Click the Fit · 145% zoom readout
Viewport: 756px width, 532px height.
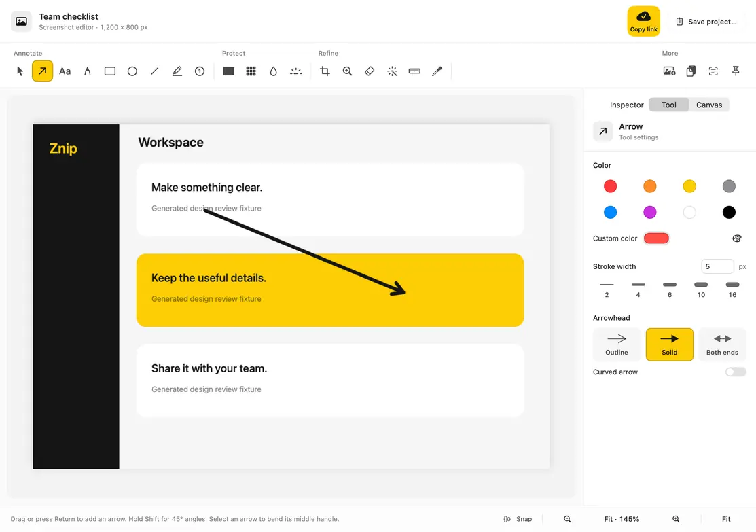[x=622, y=519]
